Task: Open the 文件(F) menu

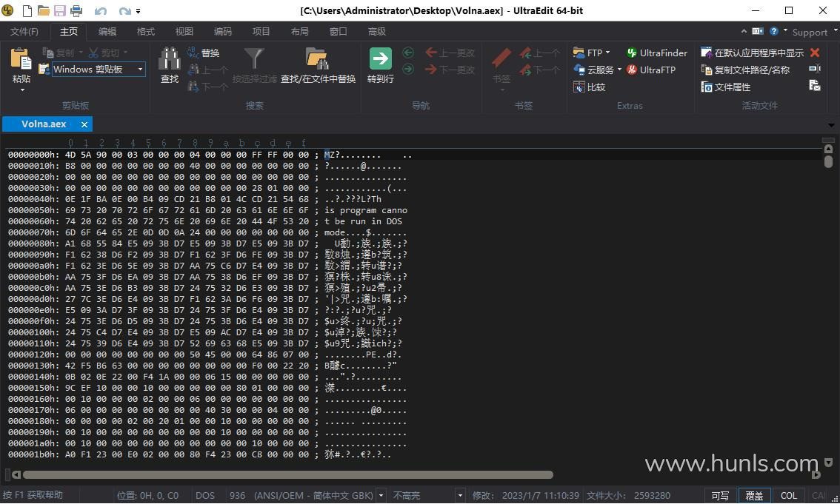Action: point(24,32)
